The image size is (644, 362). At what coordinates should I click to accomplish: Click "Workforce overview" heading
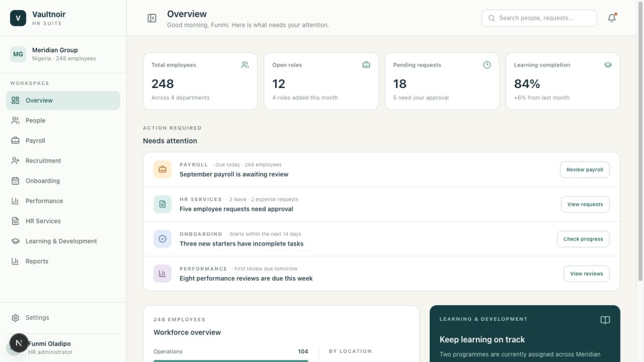click(187, 333)
